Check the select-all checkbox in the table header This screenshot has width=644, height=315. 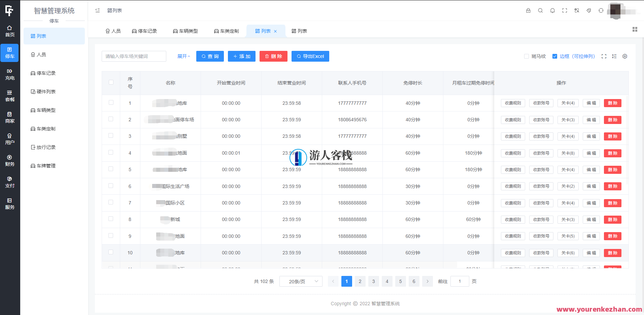click(x=111, y=82)
